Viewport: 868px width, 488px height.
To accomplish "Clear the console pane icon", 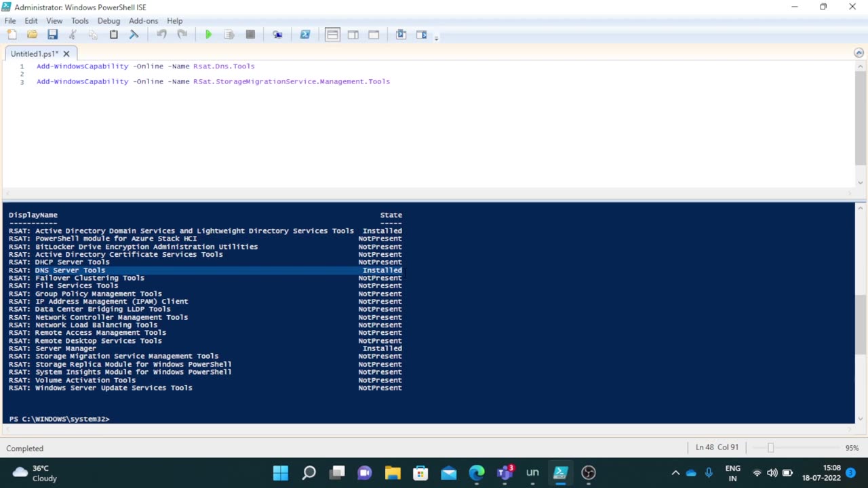I will pyautogui.click(x=134, y=35).
